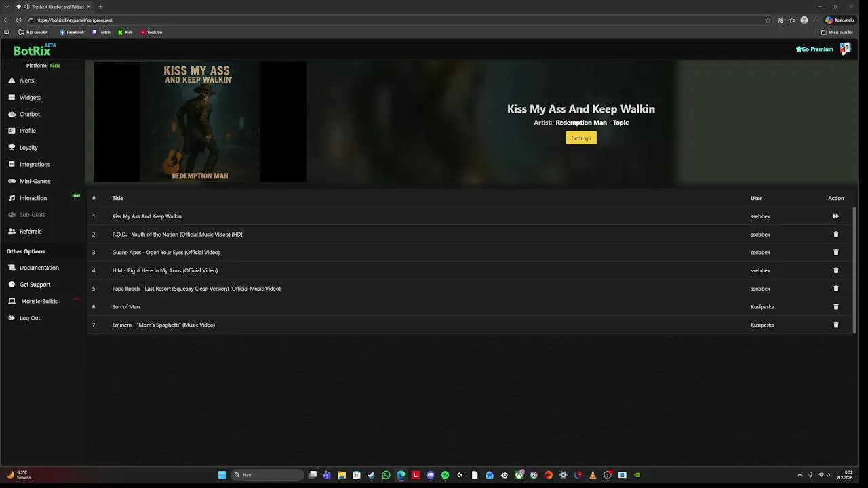Open the Documentation link
Image resolution: width=868 pixels, height=488 pixels.
(x=33, y=268)
